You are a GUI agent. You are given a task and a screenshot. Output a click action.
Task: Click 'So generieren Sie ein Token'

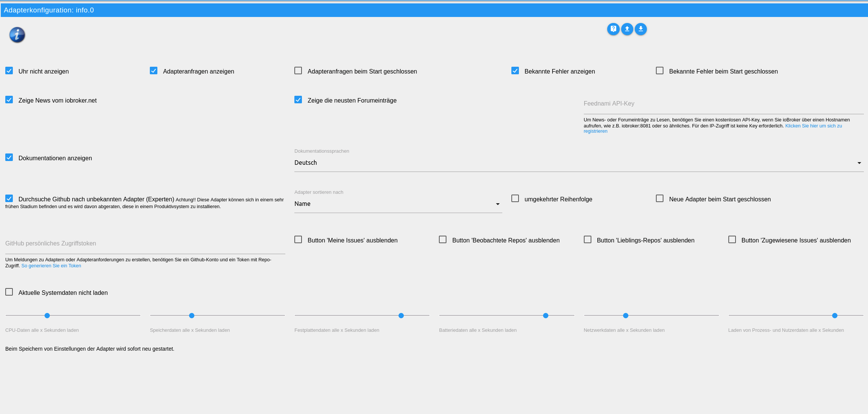click(x=51, y=265)
